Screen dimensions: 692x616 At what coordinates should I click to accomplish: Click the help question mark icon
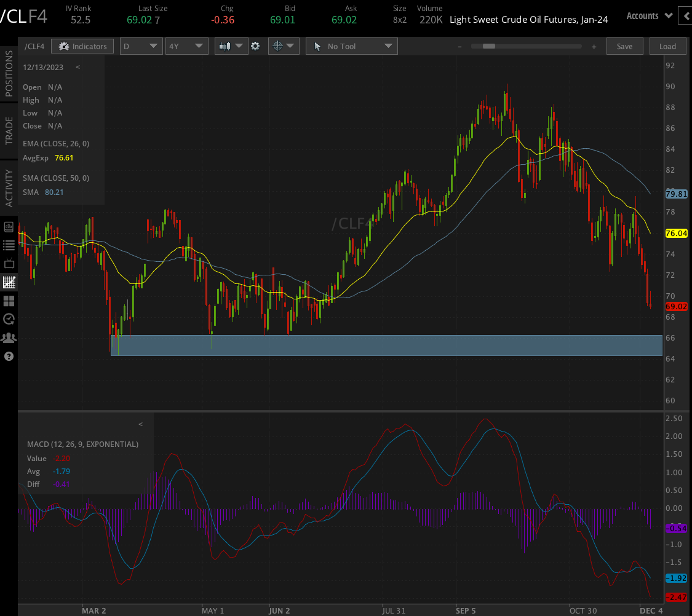point(9,356)
